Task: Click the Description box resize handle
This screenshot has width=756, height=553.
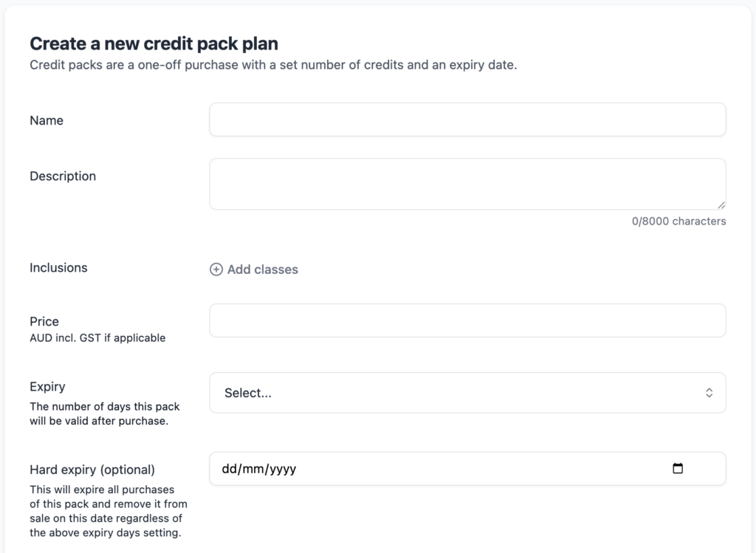Action: pos(721,205)
